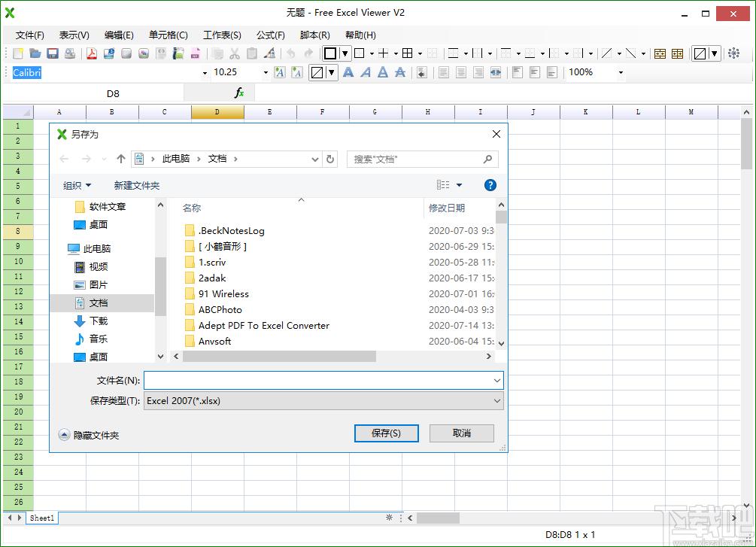Select 下载 in the navigation pane

pyautogui.click(x=90, y=321)
